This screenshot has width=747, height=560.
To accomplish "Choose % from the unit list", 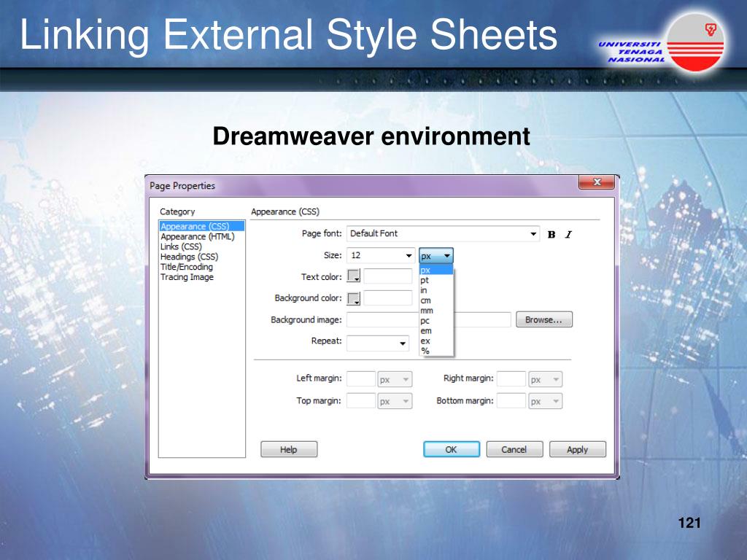I will [x=436, y=351].
